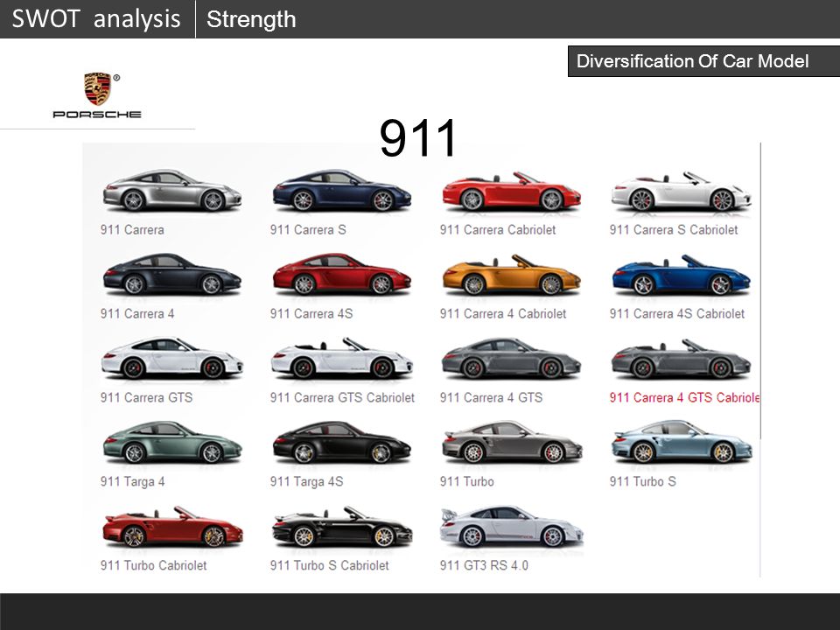Click the white 911 GT3 RS 4.0 image

512,527
